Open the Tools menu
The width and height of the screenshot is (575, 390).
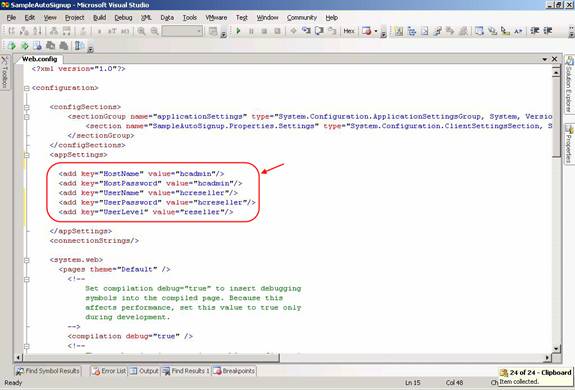tap(190, 17)
